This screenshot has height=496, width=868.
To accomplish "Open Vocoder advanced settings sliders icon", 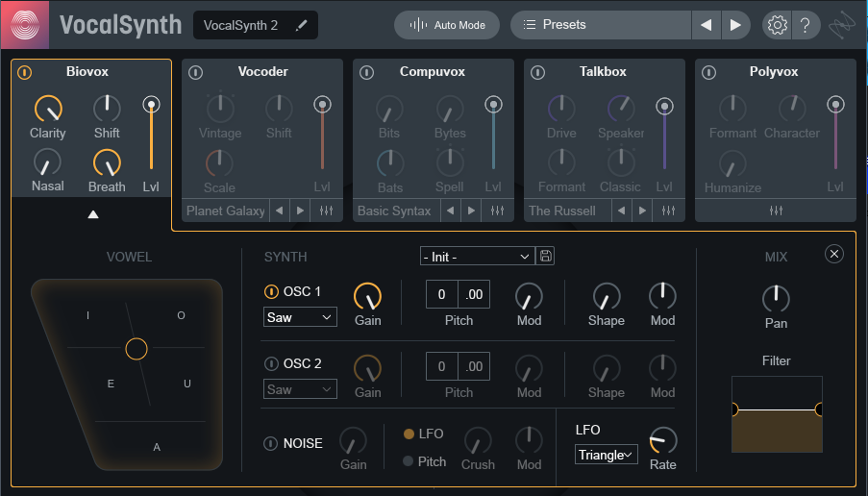I will [326, 211].
